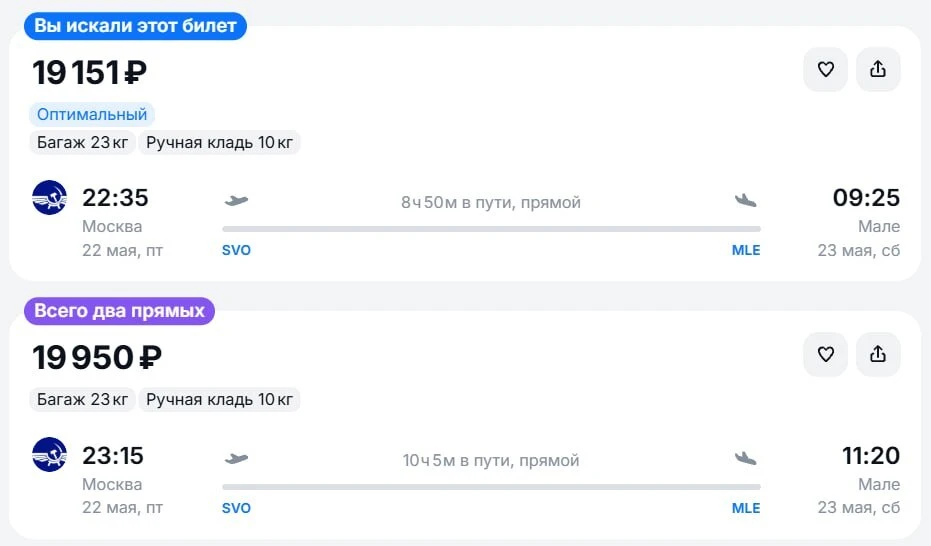The width and height of the screenshot is (931, 546).
Task: Click the 19 151 ₽ price
Action: pos(90,72)
